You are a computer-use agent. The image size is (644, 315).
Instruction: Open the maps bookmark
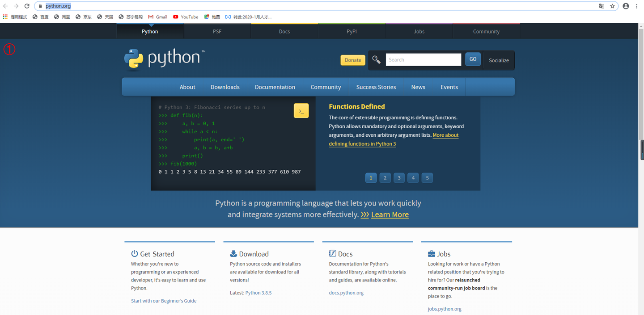pyautogui.click(x=212, y=17)
